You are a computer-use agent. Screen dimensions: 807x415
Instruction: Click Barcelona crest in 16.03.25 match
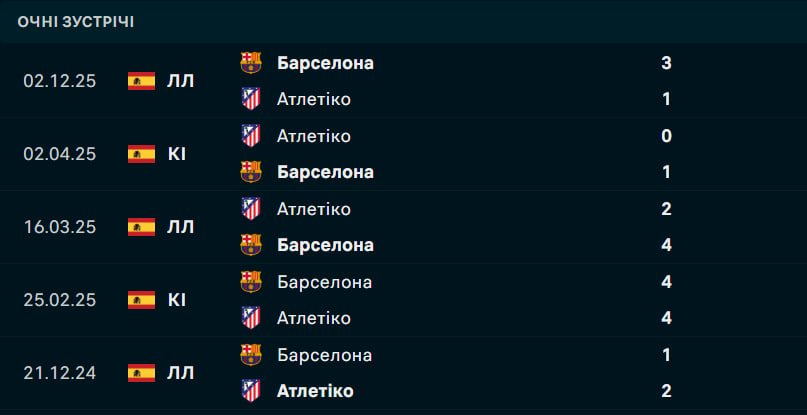[x=251, y=245]
